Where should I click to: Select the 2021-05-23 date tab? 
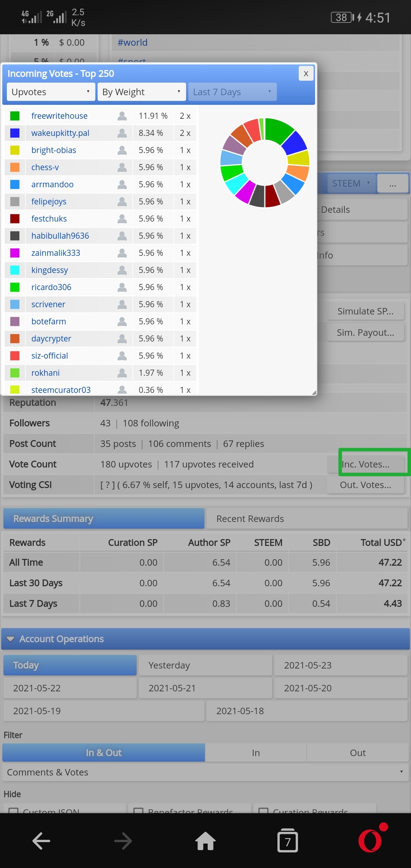341,665
